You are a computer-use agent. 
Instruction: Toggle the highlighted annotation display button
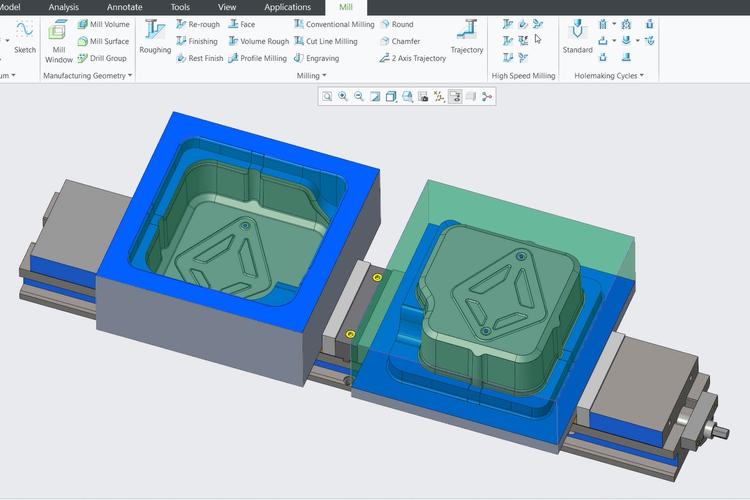tap(455, 97)
